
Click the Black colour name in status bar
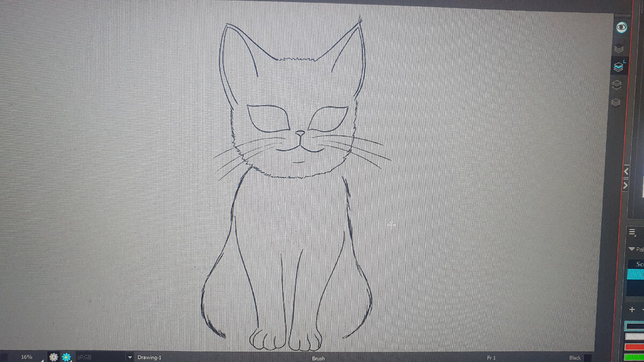tap(575, 358)
